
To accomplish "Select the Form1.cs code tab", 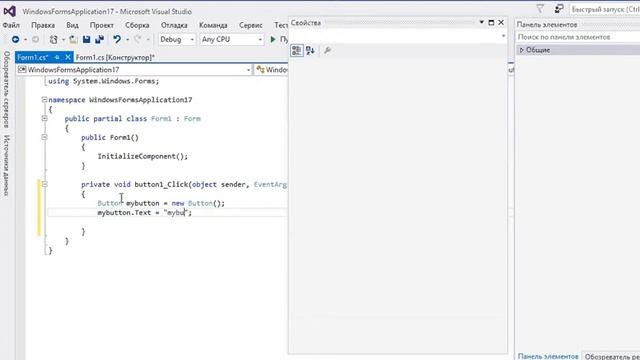I will (32, 57).
